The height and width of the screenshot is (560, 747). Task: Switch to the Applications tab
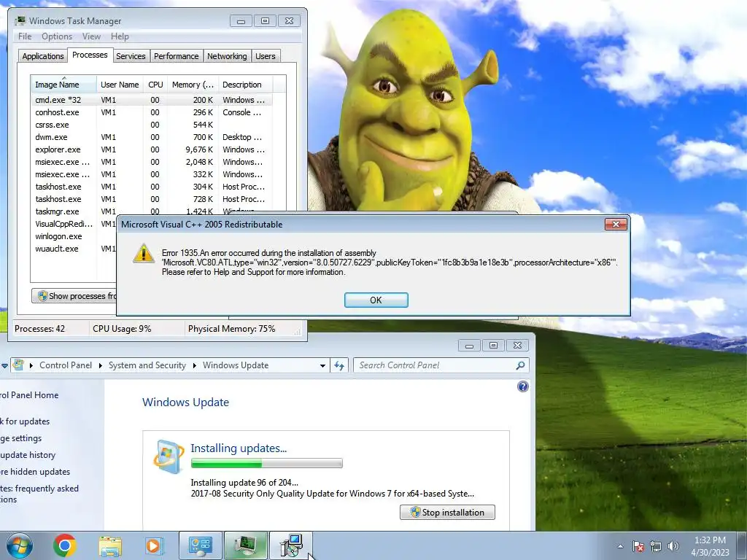tap(43, 56)
